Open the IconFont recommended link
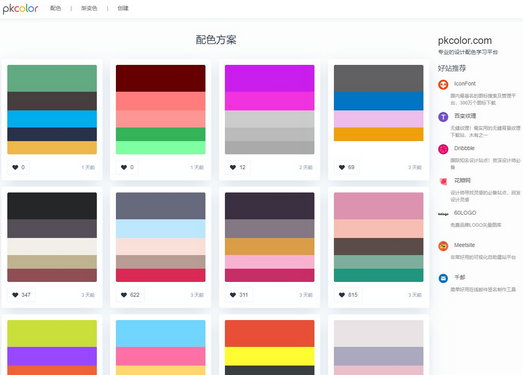Image resolution: width=523 pixels, height=375 pixels. coord(465,83)
